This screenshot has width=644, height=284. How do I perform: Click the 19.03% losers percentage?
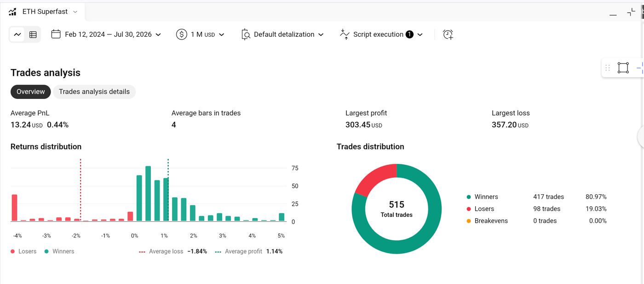[596, 209]
